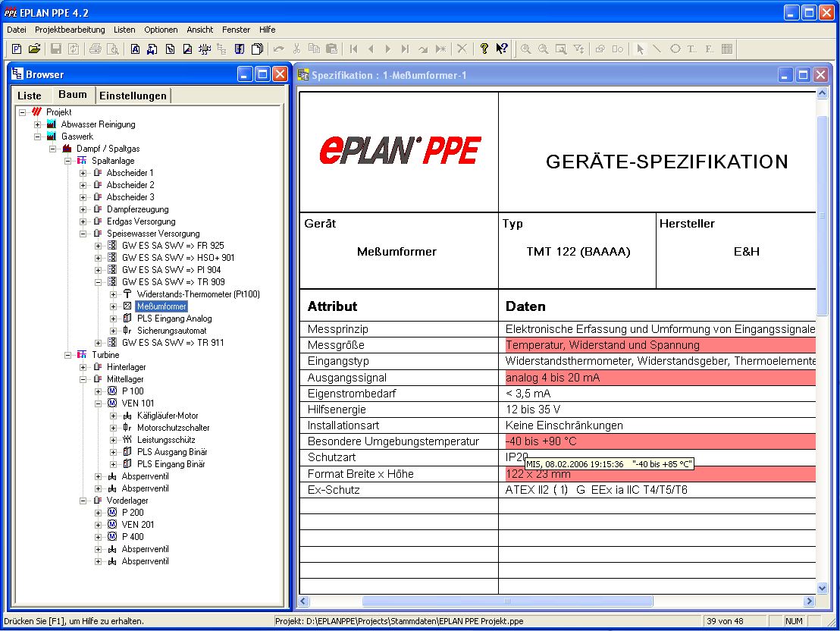Image resolution: width=840 pixels, height=631 pixels.
Task: Activate the context help pointer icon
Action: (502, 49)
